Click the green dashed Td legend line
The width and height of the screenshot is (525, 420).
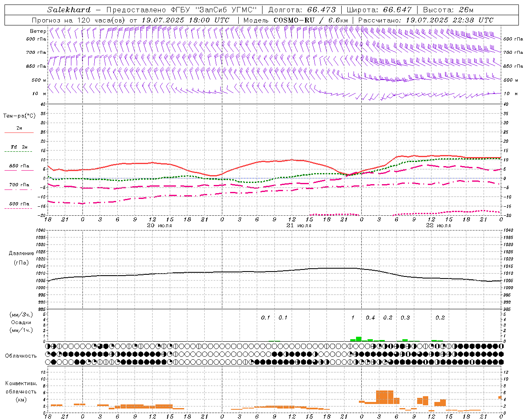click(x=18, y=152)
